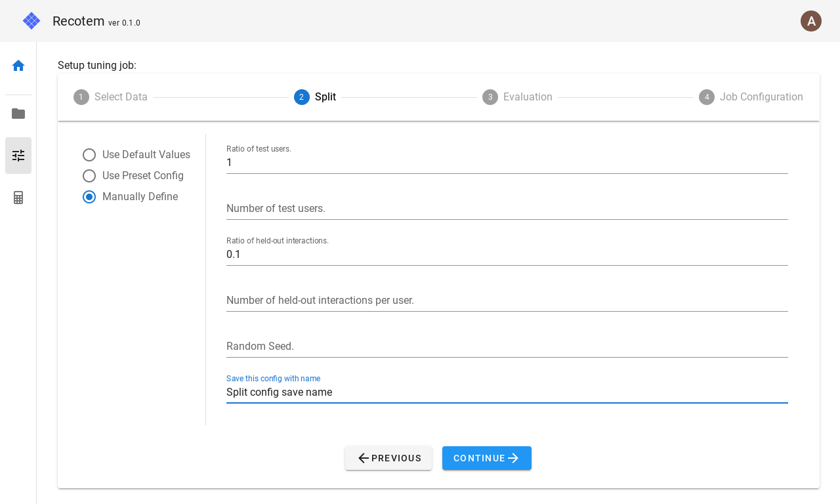The width and height of the screenshot is (840, 504).
Task: Click the Home icon in the sidebar
Action: [18, 66]
